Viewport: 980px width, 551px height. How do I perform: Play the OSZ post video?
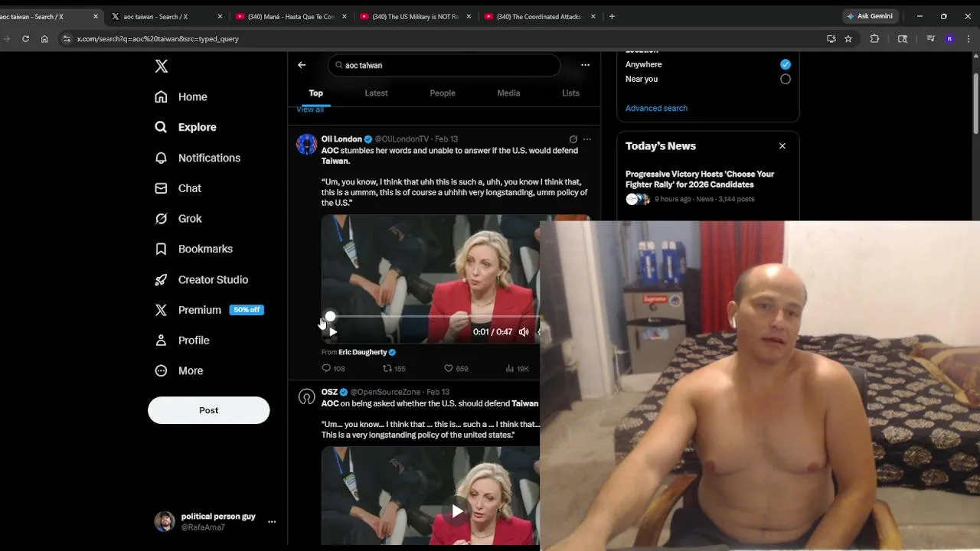tap(457, 511)
